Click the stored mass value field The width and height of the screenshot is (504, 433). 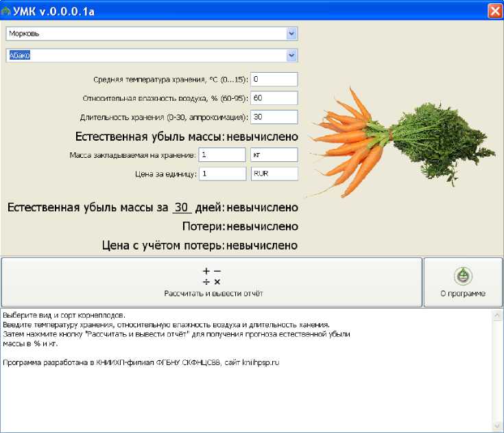coord(222,154)
